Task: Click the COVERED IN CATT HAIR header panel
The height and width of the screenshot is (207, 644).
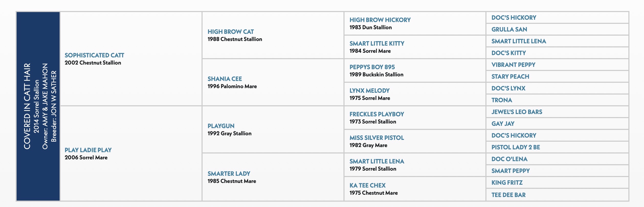Action: click(x=38, y=106)
